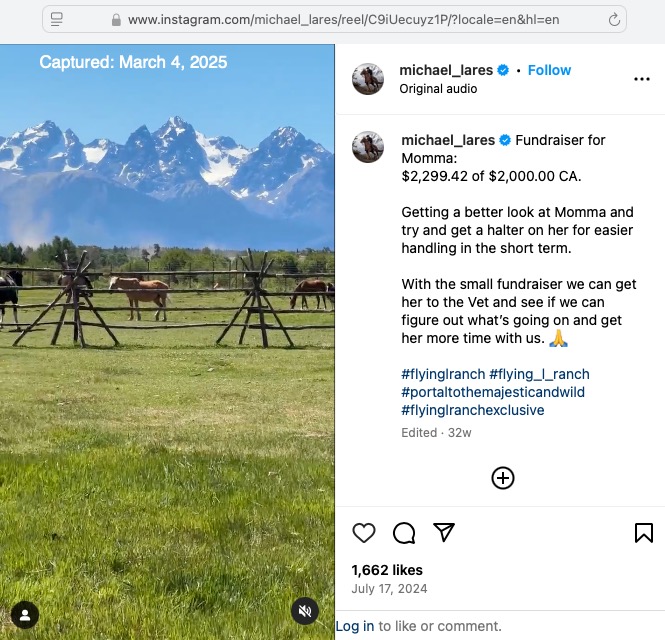
Task: Open reader view icon in address bar
Action: (57, 19)
